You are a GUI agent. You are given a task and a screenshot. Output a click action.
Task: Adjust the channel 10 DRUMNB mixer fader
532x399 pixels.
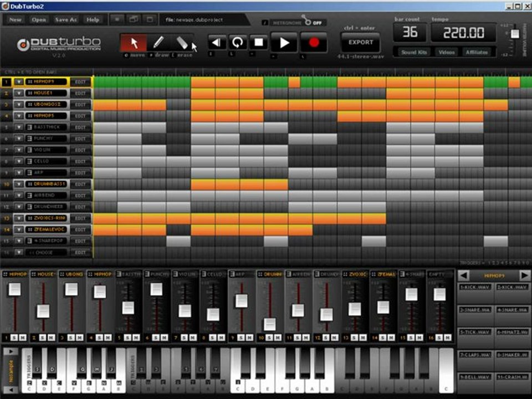click(270, 324)
